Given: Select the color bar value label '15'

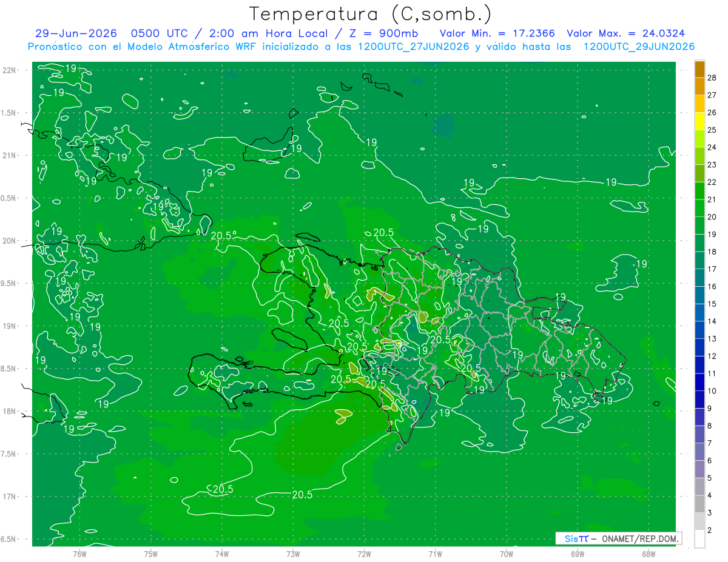Looking at the screenshot, I should click(712, 304).
